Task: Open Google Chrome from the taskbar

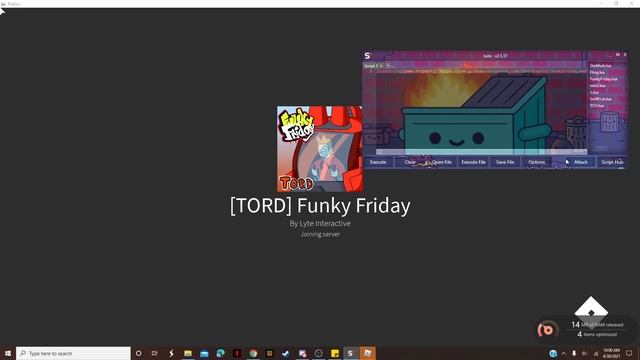Action: [x=253, y=353]
